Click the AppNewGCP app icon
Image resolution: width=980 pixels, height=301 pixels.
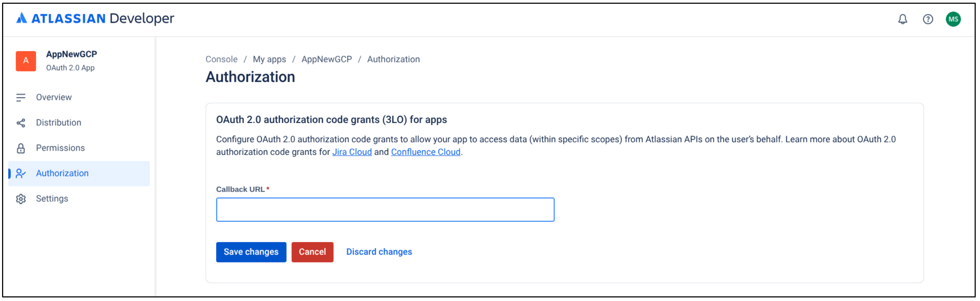(x=26, y=61)
